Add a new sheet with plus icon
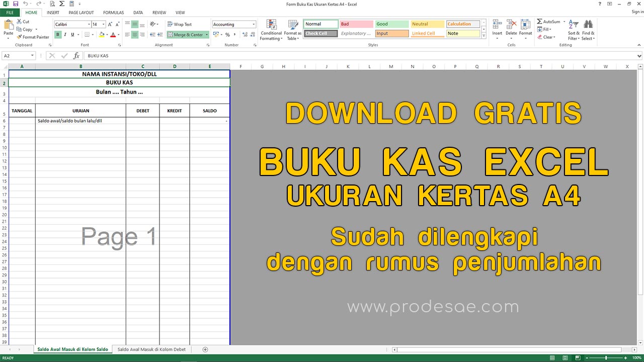 pos(205,349)
